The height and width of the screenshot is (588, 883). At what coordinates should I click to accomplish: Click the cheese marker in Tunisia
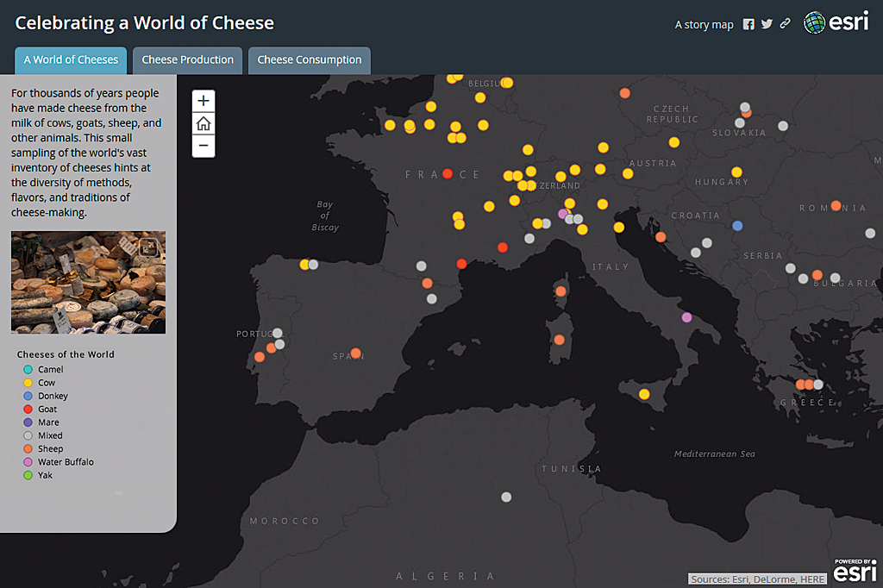pyautogui.click(x=506, y=497)
